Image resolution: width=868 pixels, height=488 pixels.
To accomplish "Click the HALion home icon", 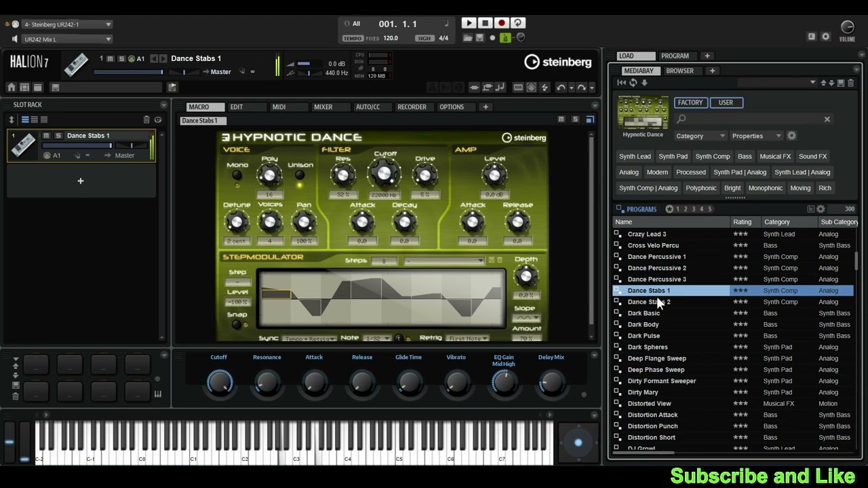I will point(12,87).
